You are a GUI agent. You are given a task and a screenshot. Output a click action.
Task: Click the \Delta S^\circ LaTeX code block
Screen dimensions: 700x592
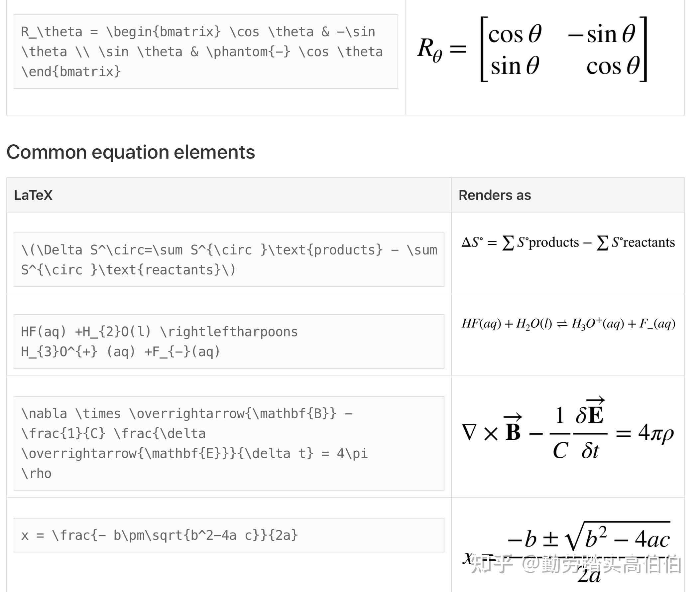229,260
